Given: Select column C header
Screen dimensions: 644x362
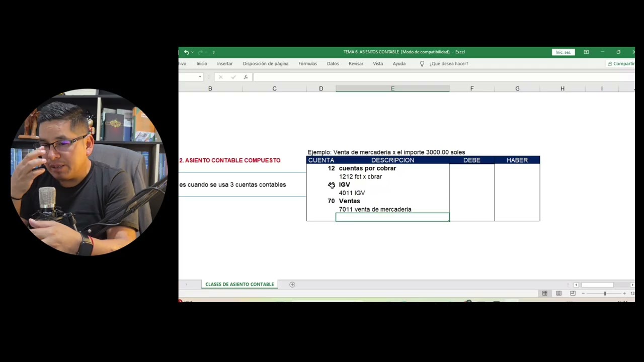Looking at the screenshot, I should [x=274, y=88].
